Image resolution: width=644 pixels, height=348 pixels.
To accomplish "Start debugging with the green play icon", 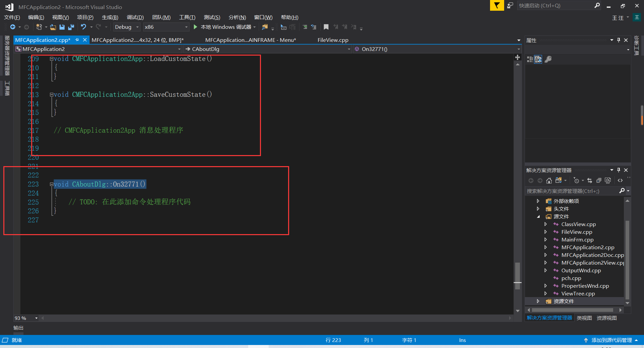I will pyautogui.click(x=196, y=27).
